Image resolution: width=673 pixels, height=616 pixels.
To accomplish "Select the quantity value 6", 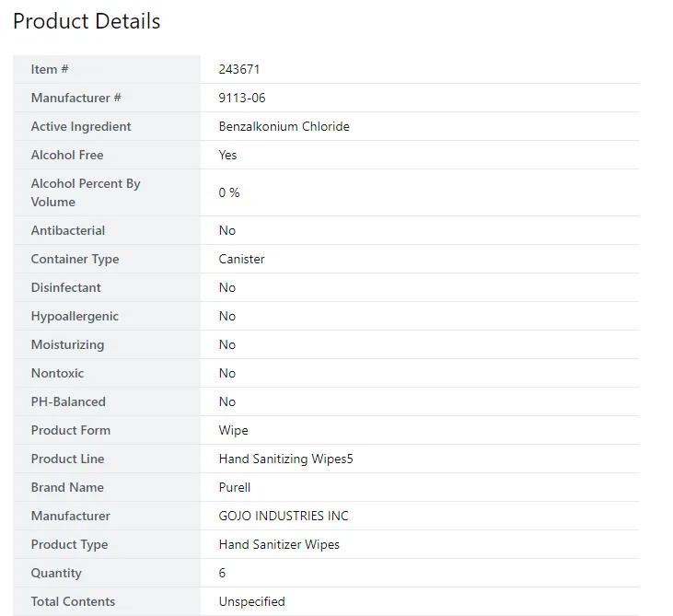I will coord(222,573).
